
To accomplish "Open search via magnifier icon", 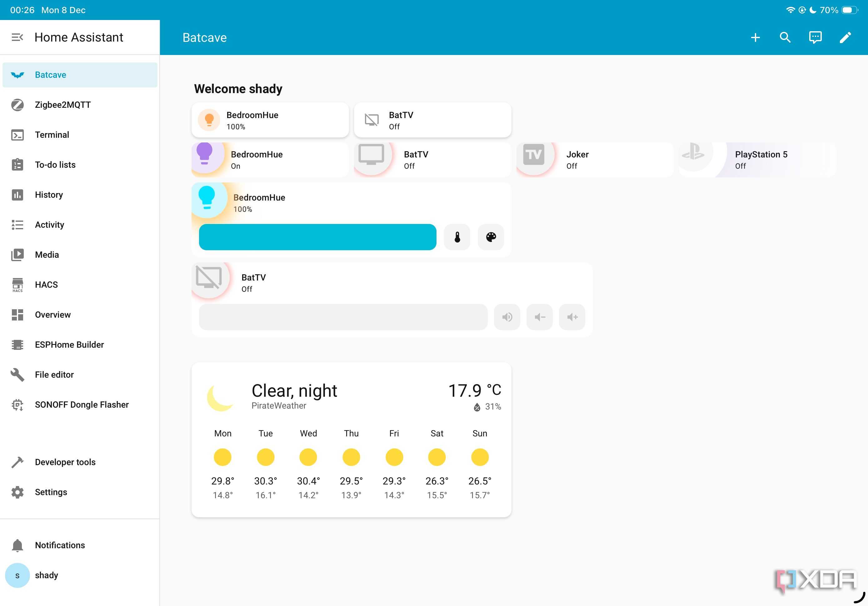I will [x=785, y=37].
